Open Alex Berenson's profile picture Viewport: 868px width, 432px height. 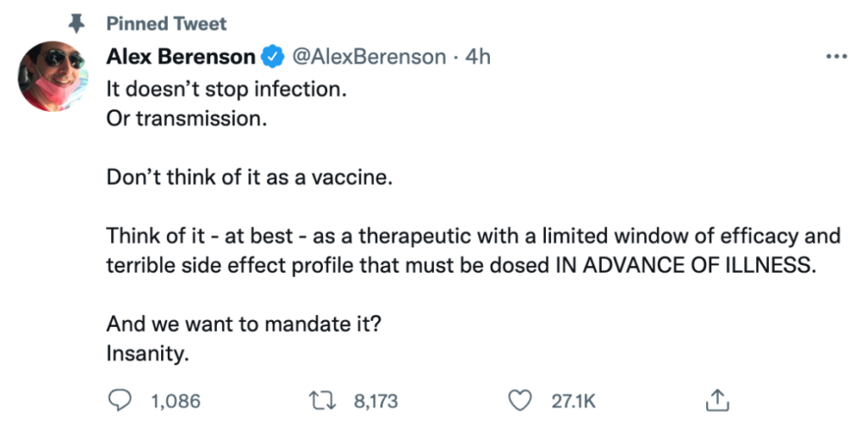[53, 80]
